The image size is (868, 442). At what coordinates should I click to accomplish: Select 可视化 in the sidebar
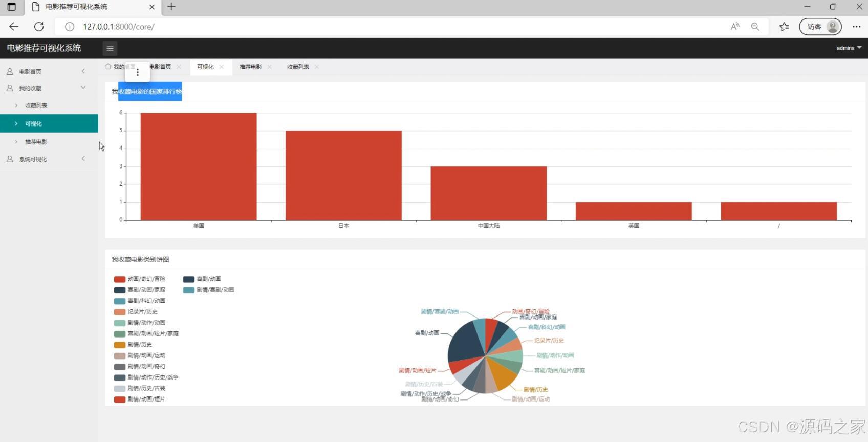(x=49, y=123)
